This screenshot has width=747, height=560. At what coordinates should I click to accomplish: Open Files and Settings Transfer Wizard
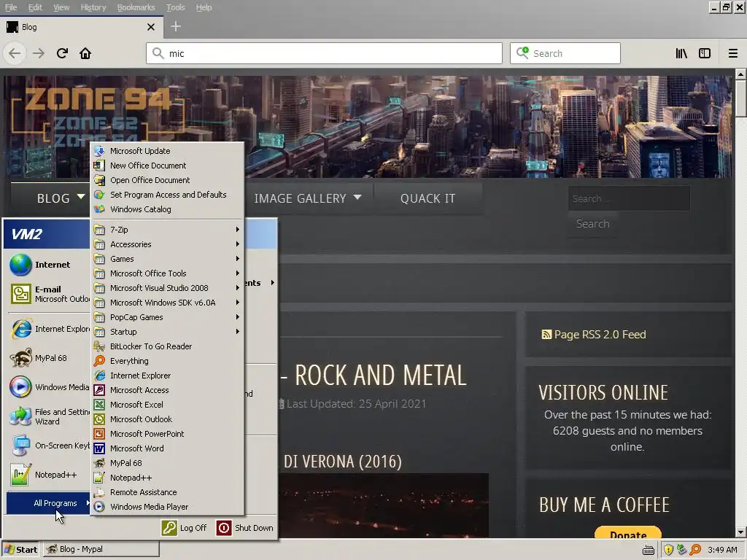pyautogui.click(x=49, y=416)
